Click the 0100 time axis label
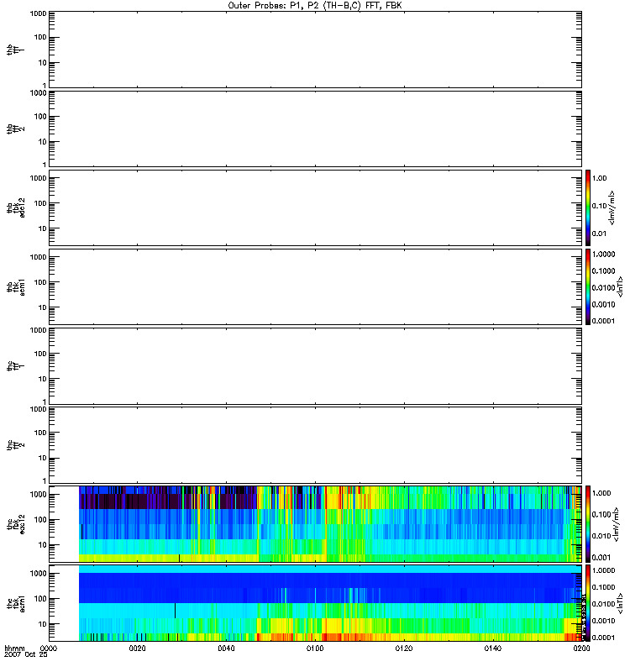The height and width of the screenshot is (672, 630). [x=315, y=648]
